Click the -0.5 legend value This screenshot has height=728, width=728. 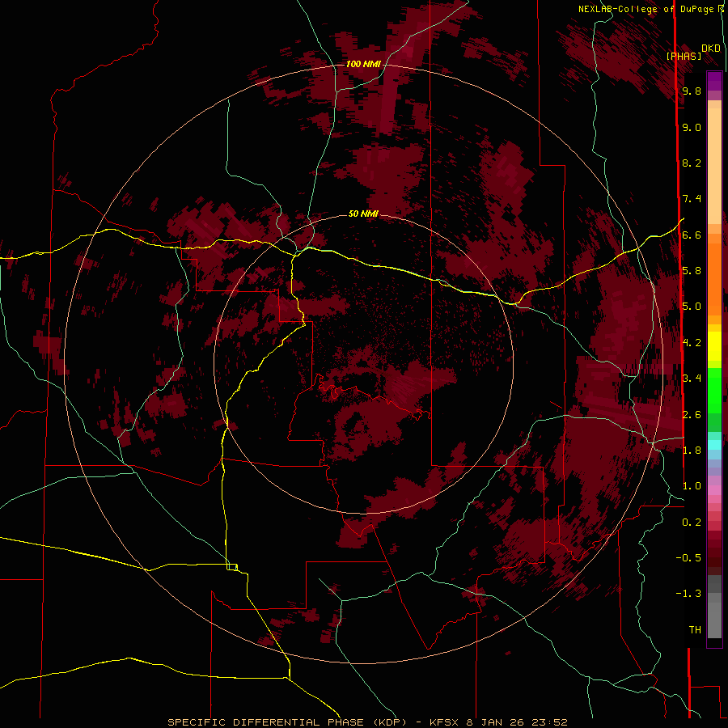point(688,558)
